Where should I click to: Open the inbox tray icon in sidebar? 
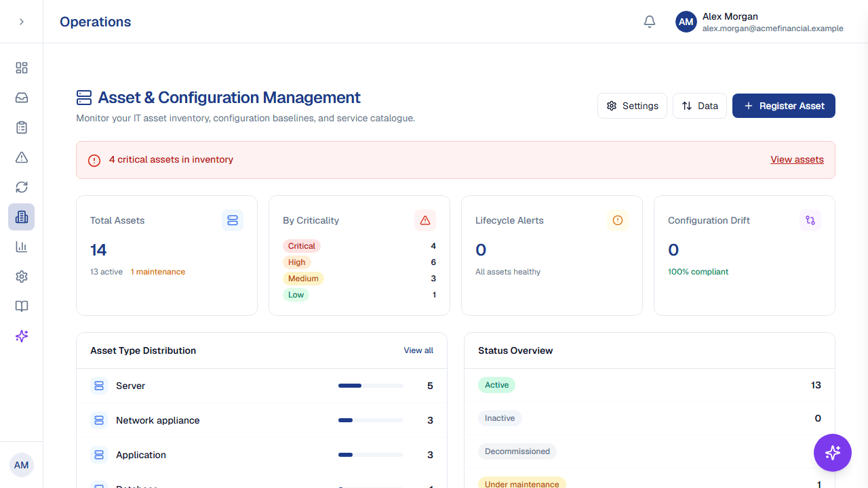[22, 98]
